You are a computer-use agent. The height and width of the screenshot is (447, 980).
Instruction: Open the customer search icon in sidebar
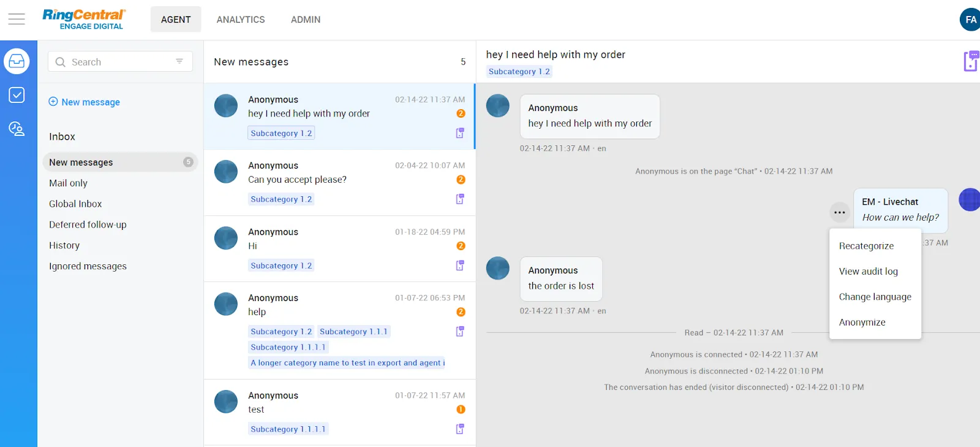click(17, 129)
